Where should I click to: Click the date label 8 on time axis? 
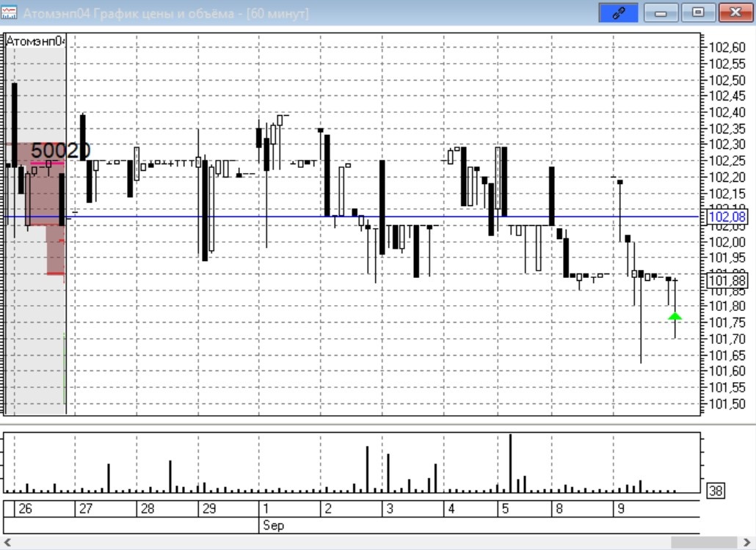(559, 509)
